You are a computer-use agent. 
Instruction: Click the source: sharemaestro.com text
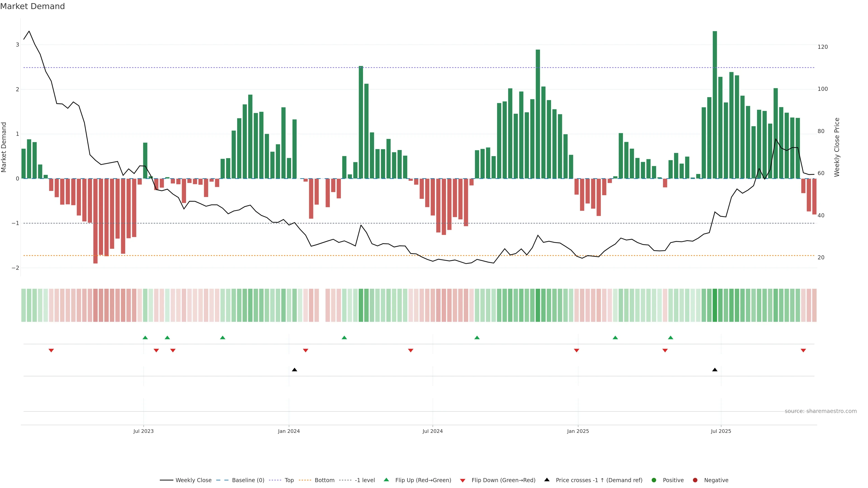click(821, 411)
